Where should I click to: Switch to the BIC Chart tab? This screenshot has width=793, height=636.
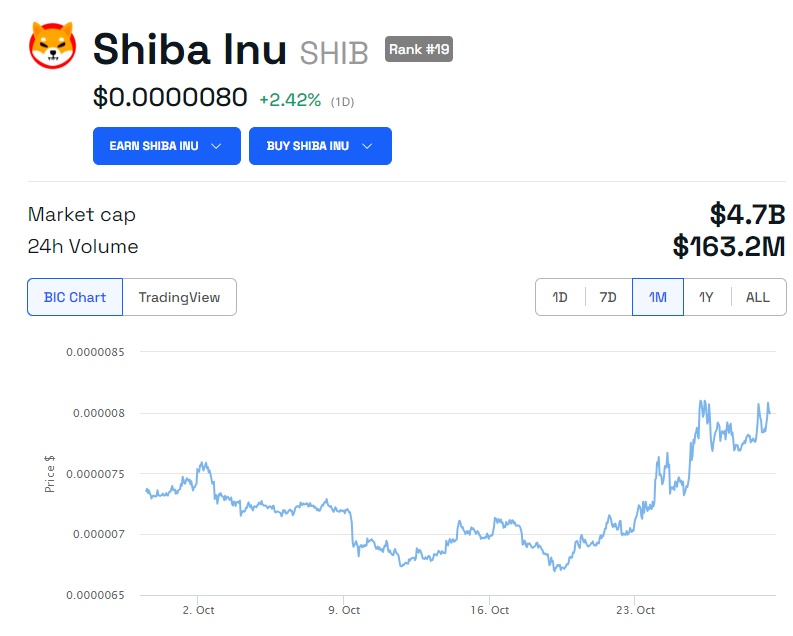coord(75,297)
